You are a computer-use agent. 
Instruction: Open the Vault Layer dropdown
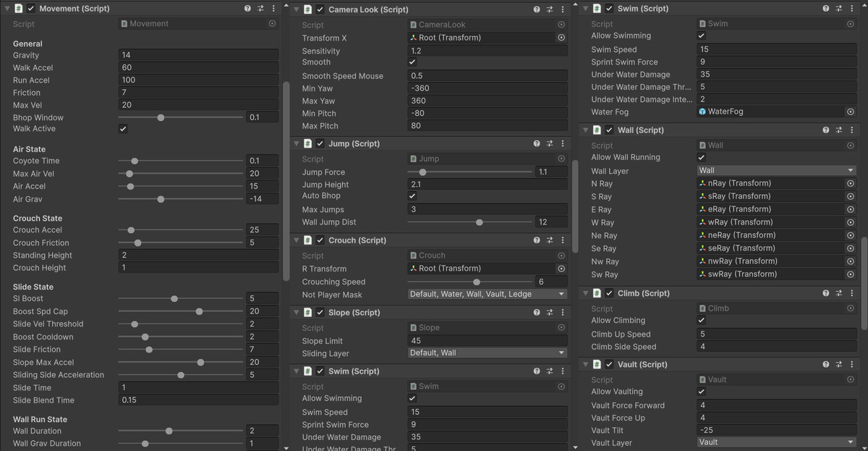[777, 442]
